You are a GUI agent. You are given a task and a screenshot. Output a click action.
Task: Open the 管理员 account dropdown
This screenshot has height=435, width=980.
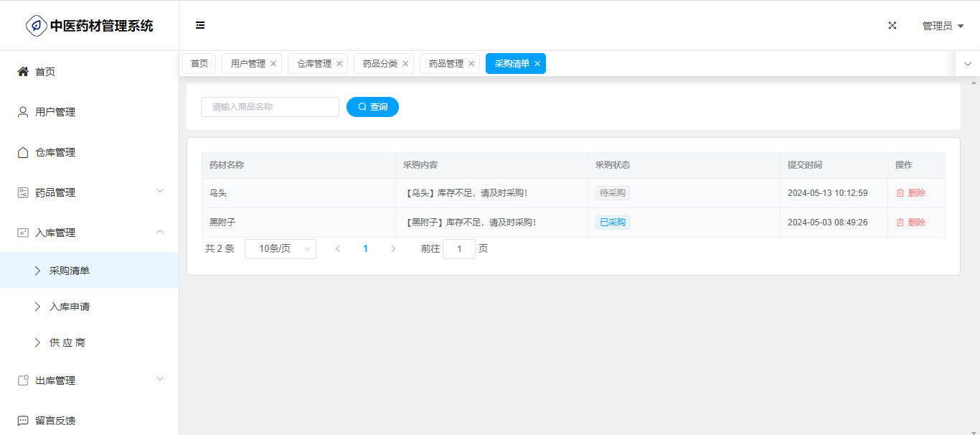(942, 26)
